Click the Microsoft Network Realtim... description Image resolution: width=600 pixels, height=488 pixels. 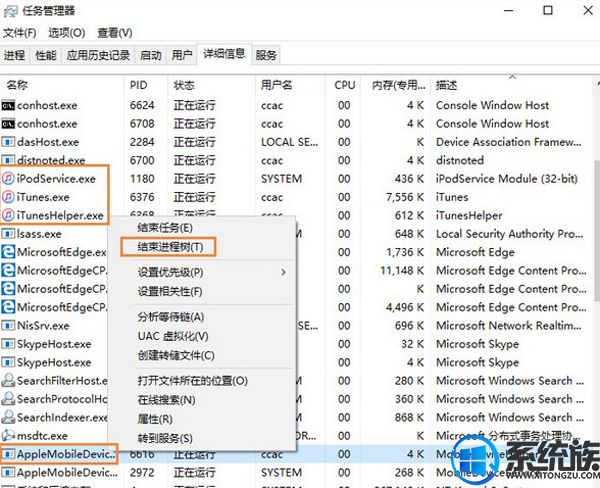[x=509, y=326]
